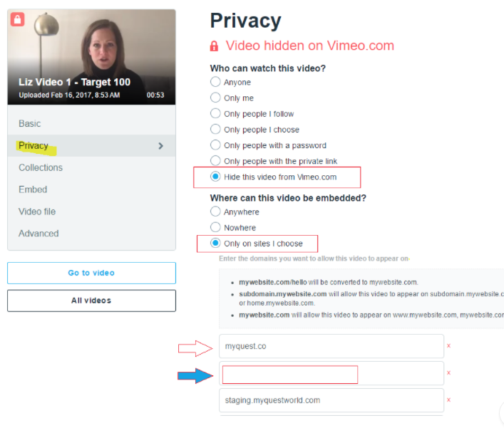Click the lock icon beside Video hidden heading
This screenshot has width=504, height=433.
pyautogui.click(x=214, y=46)
